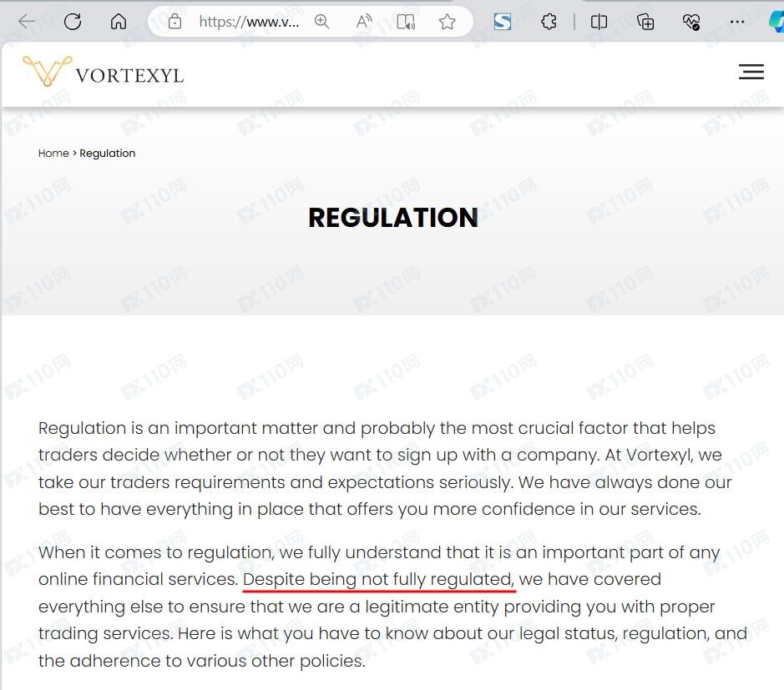Click the URL address field

(249, 22)
